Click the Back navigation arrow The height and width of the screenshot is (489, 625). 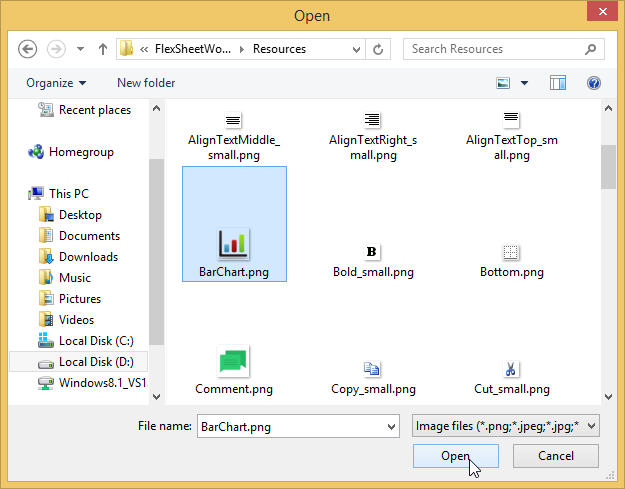(28, 49)
